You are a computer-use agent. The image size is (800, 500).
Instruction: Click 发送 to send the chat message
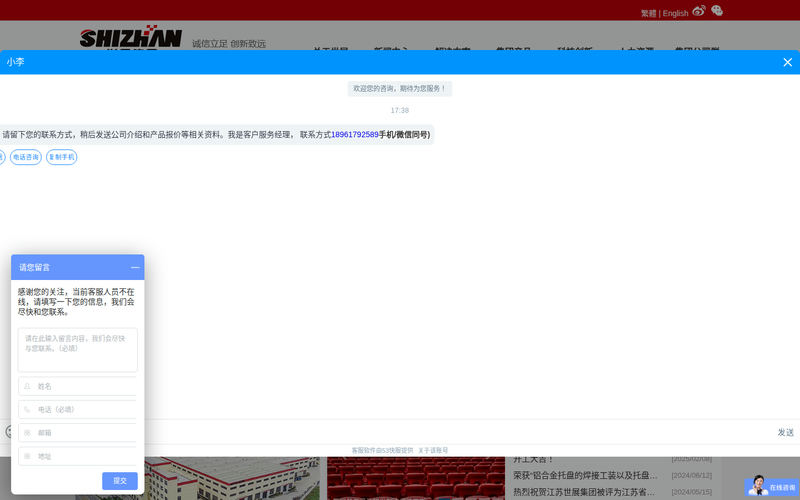tap(785, 432)
